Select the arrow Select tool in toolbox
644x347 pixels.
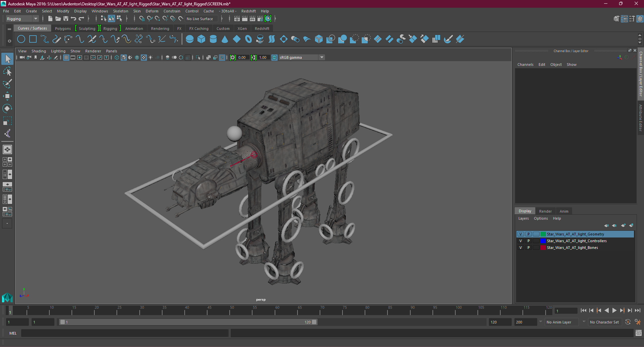[7, 59]
